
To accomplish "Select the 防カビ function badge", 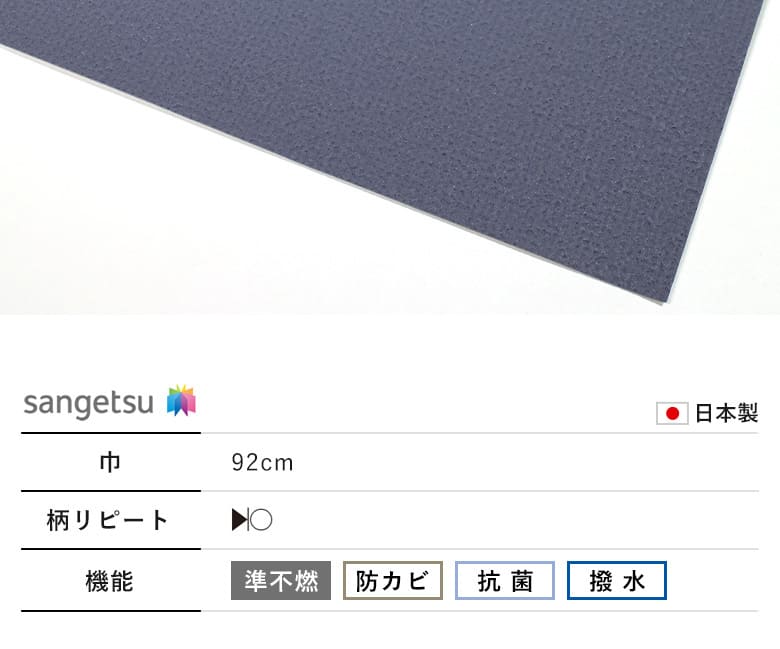I will click(x=392, y=580).
